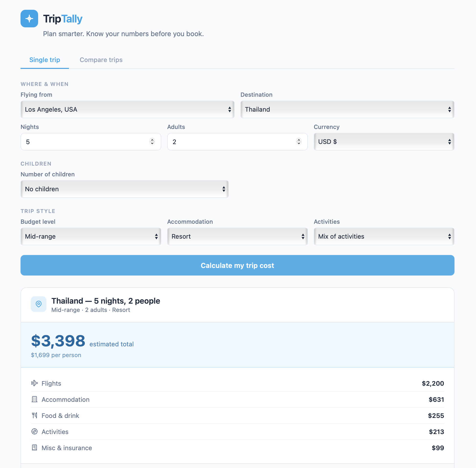Click the TRIP STYLE section heading
476x468 pixels.
(38, 211)
